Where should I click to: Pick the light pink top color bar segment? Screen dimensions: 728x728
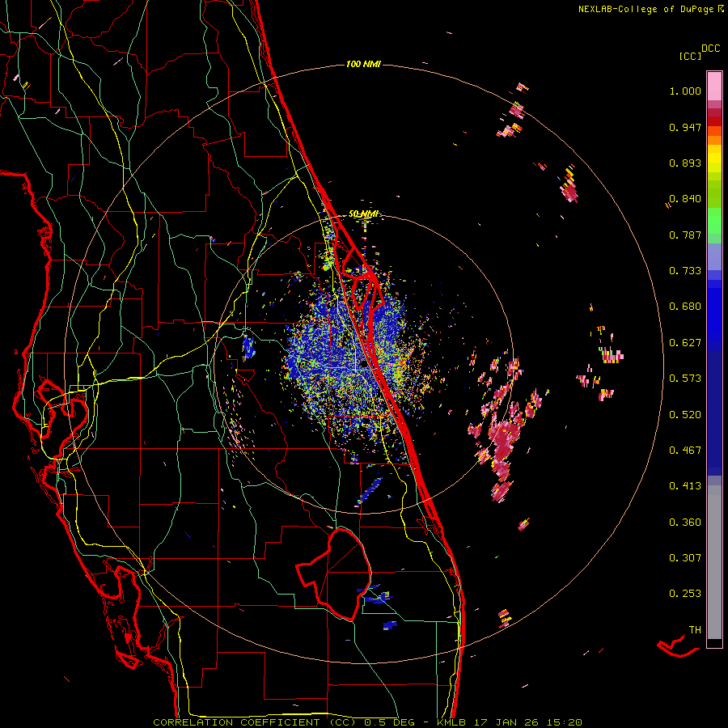(x=714, y=87)
